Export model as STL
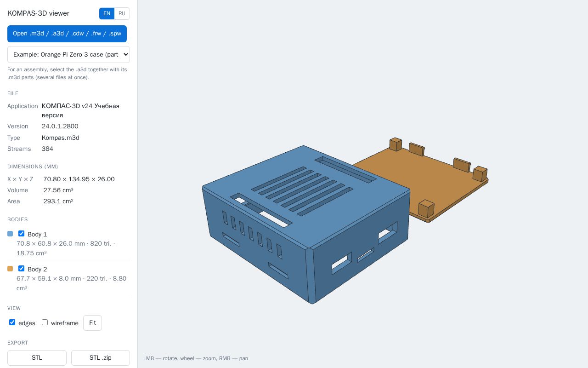The image size is (588, 368). click(37, 358)
